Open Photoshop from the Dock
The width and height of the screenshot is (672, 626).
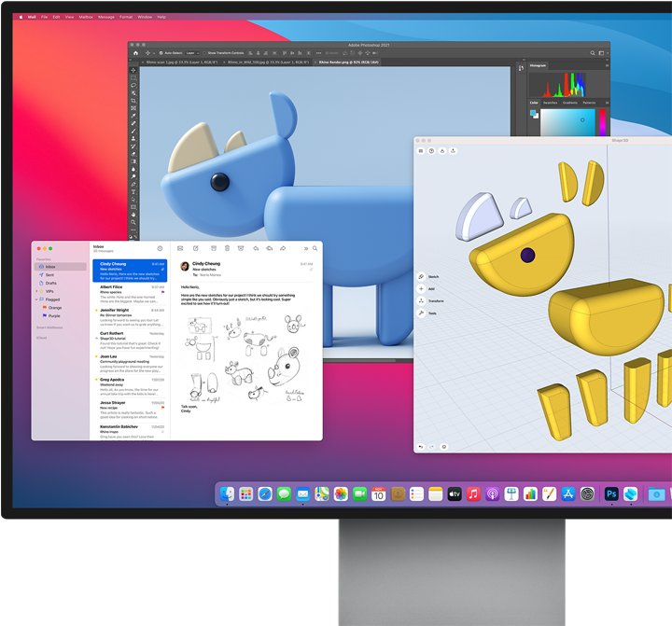pos(611,494)
